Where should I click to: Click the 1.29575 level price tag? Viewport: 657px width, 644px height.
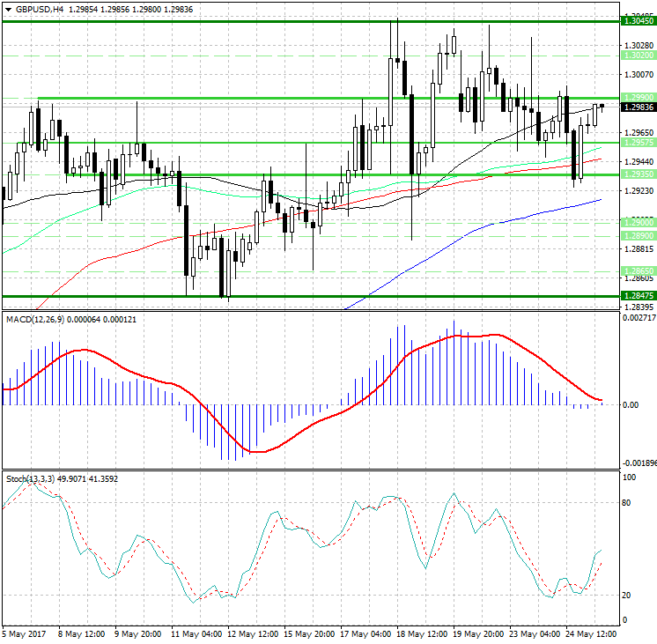pos(637,142)
